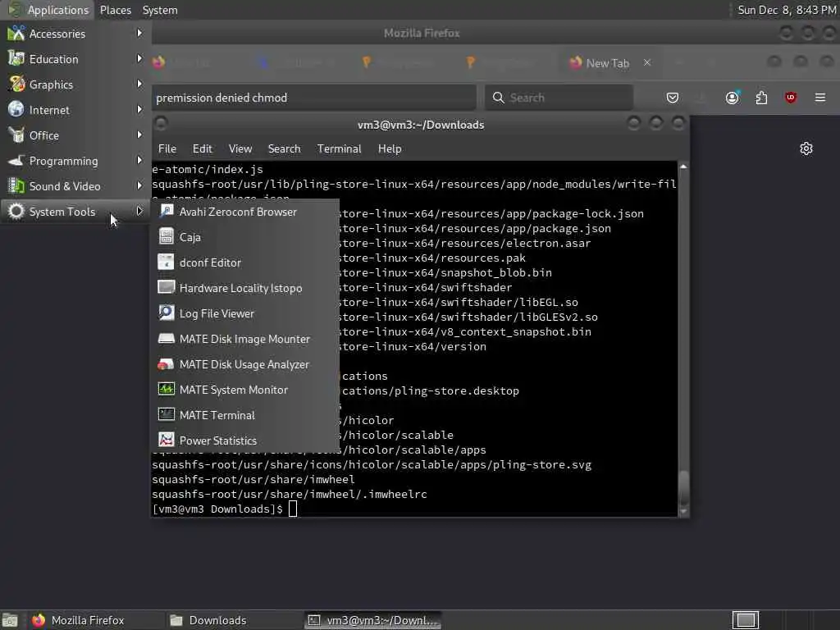Viewport: 840px width, 630px height.
Task: Close the New Tab tab
Action: click(x=647, y=62)
